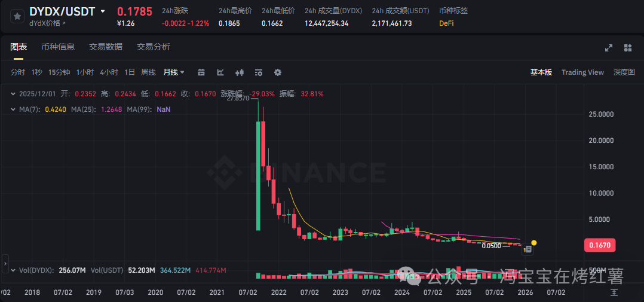Image resolution: width=644 pixels, height=302 pixels.
Task: Select the 分时 time interval
Action: point(18,72)
